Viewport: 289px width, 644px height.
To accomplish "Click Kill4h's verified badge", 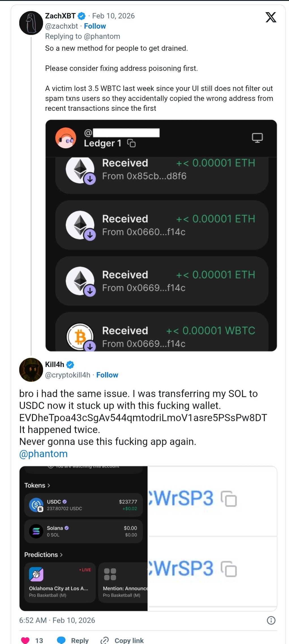I will click(x=70, y=365).
